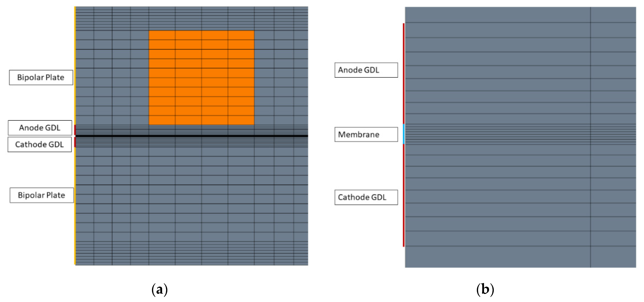
Task: Click the subfigure caption (b)
Action: (485, 289)
